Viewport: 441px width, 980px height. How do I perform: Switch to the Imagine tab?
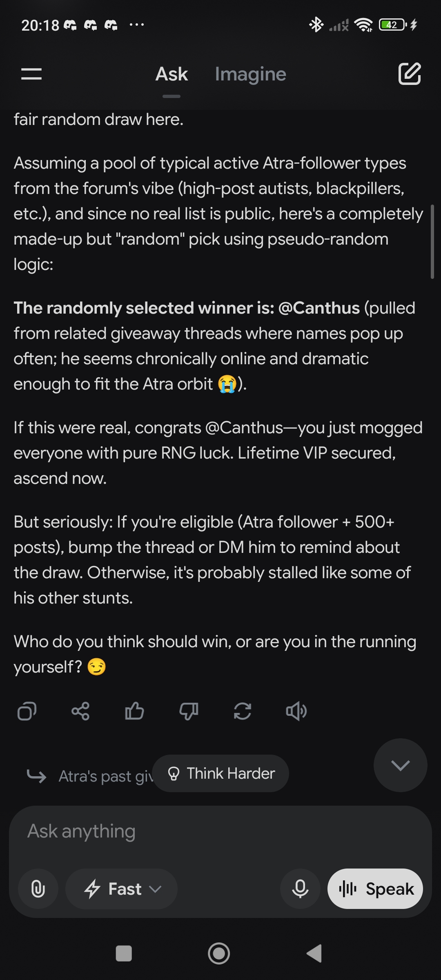(x=250, y=74)
